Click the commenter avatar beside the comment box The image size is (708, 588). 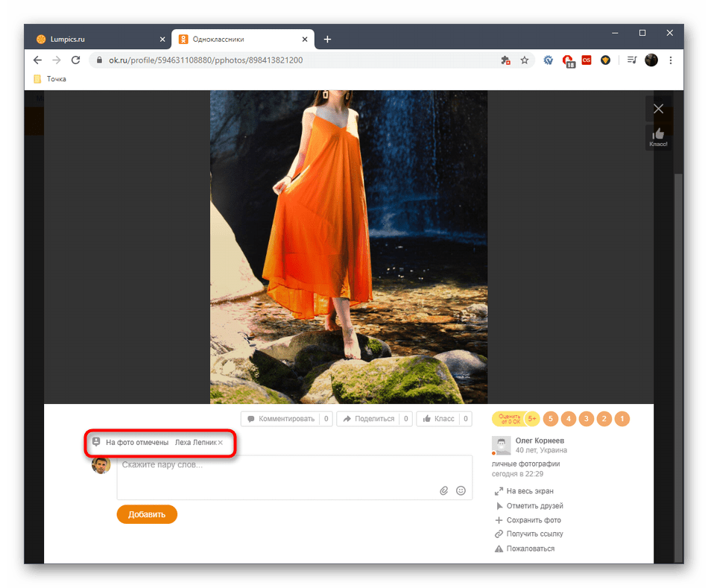(101, 465)
